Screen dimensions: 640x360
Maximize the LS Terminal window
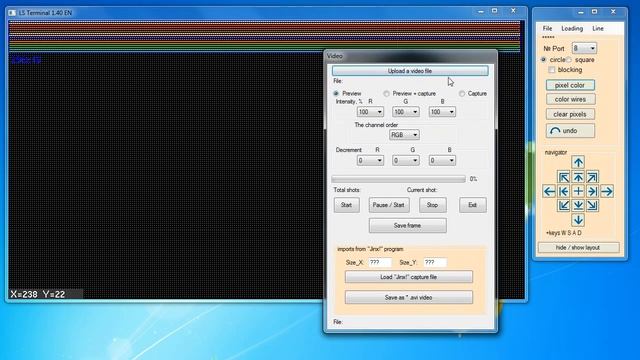tap(495, 11)
